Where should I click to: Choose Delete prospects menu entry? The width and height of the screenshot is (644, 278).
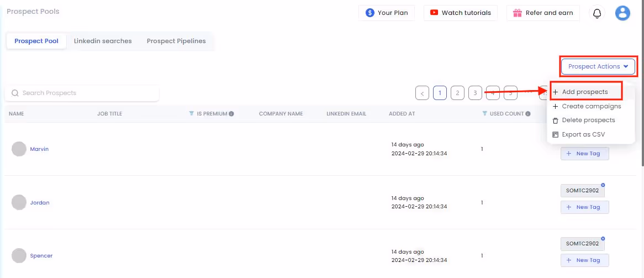pyautogui.click(x=584, y=120)
